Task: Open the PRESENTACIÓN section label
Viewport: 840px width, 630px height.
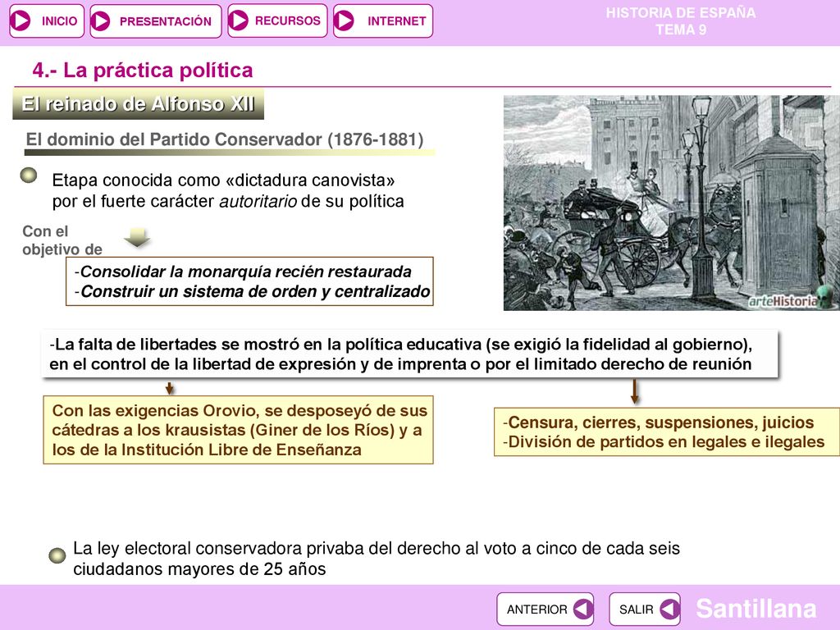Action: 166,21
